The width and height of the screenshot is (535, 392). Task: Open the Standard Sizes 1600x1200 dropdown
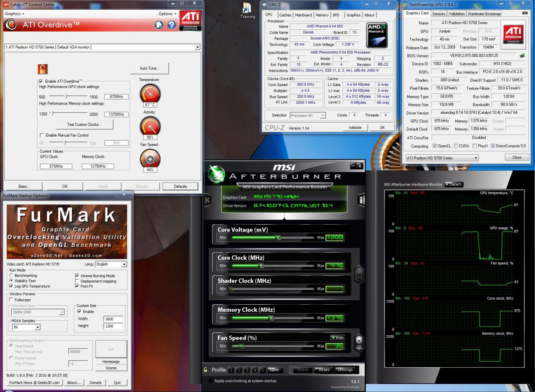click(x=62, y=312)
